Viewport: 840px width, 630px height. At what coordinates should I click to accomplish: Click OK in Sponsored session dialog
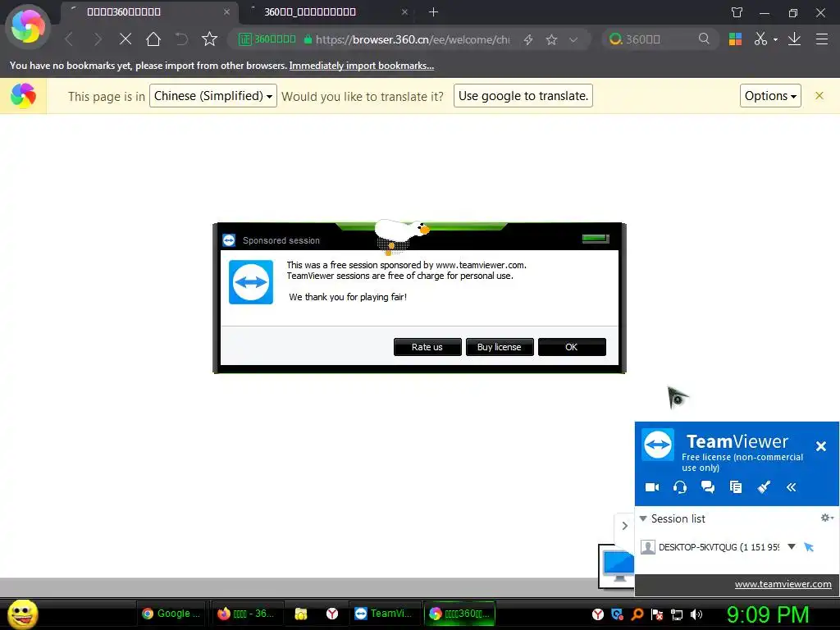point(572,347)
